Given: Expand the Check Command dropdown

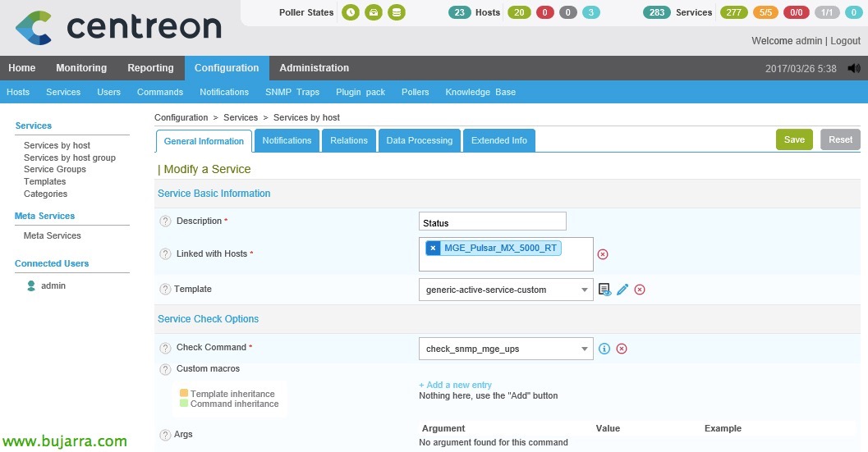Looking at the screenshot, I should [x=505, y=349].
